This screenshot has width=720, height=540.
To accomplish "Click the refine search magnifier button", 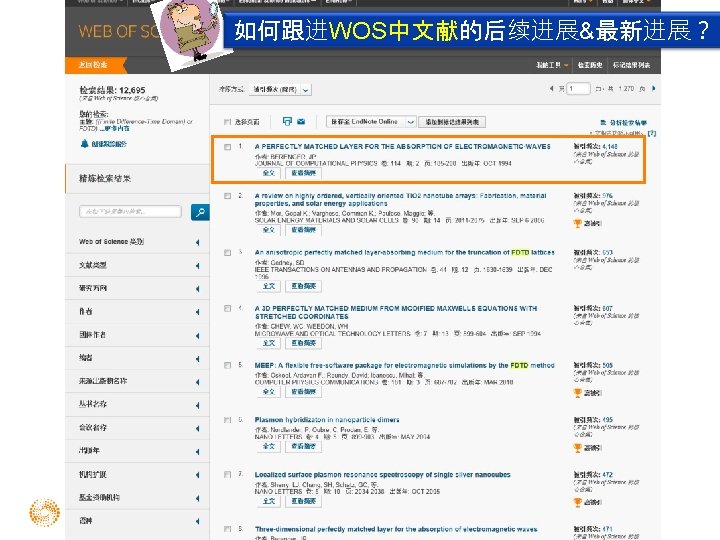I will tap(200, 212).
